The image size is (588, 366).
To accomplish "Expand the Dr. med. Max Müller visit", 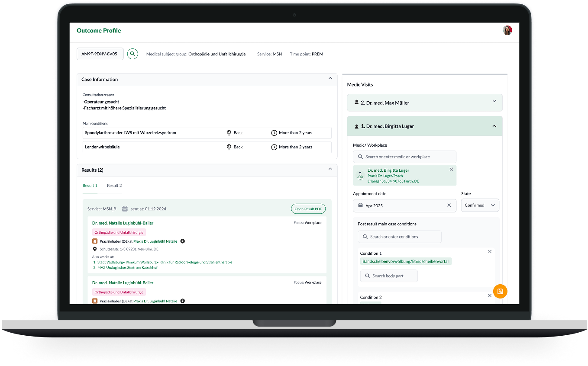I will pyautogui.click(x=494, y=102).
